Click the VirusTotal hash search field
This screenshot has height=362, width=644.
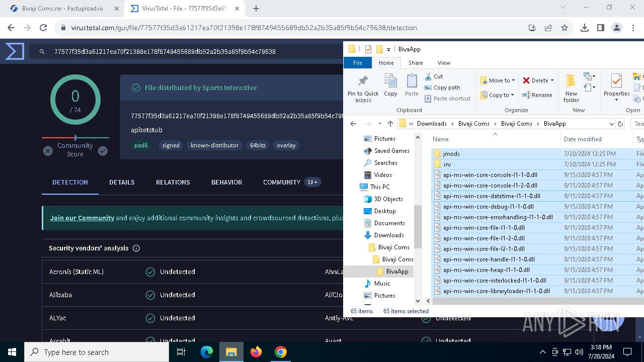coord(165,51)
